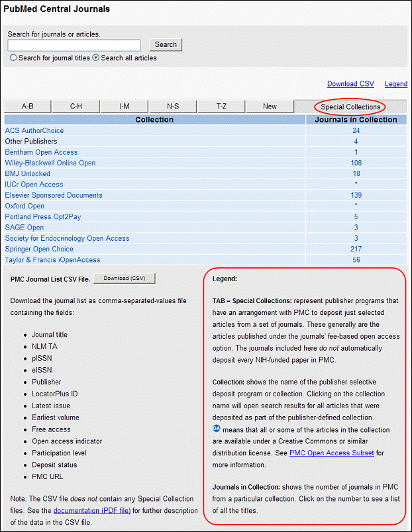Open ACS AuthorChoice collection
Image resolution: width=412 pixels, height=532 pixels.
pyautogui.click(x=34, y=130)
